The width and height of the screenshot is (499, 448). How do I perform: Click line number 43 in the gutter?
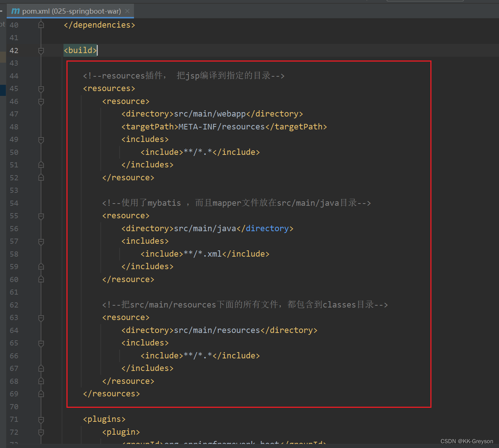coord(14,63)
